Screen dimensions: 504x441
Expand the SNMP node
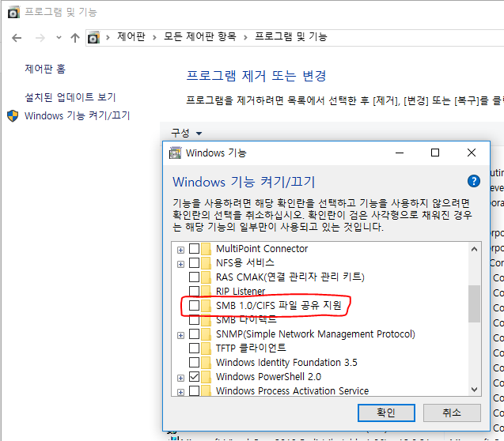click(180, 335)
